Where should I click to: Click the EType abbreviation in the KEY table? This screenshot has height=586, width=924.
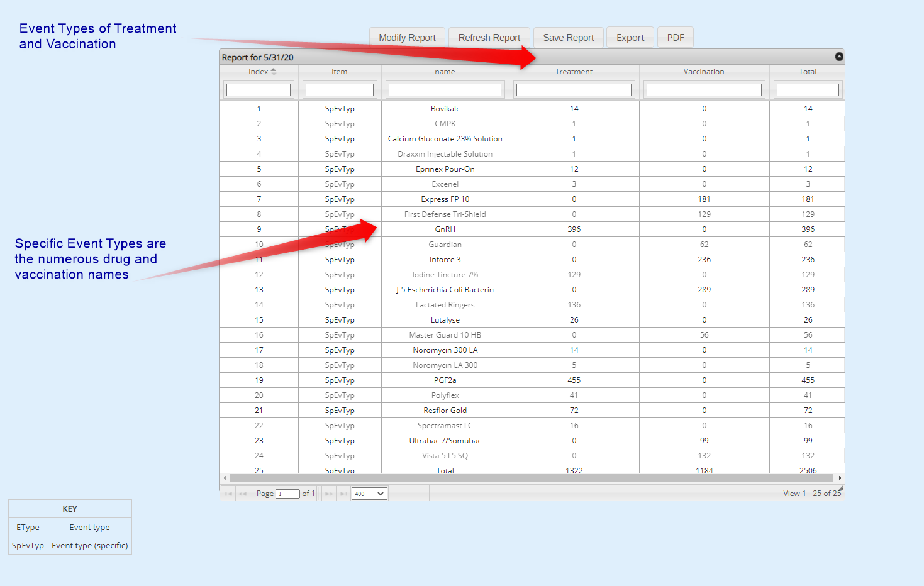point(28,528)
